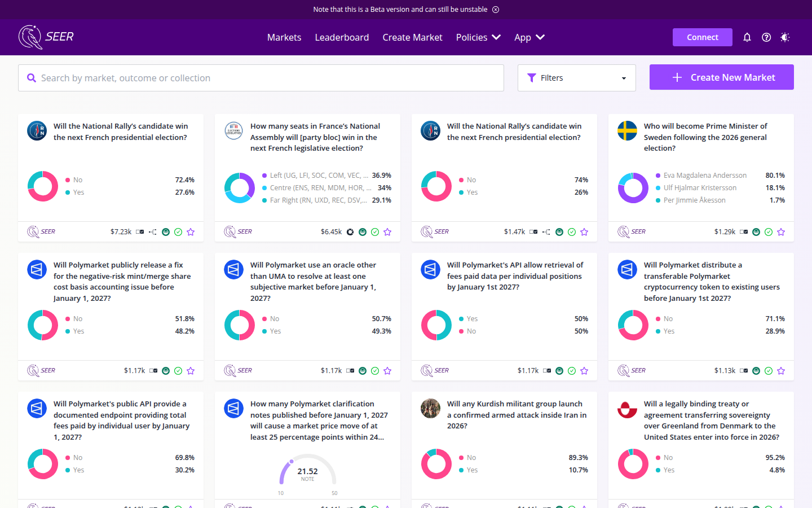This screenshot has height=508, width=812.
Task: Click the green network icon on $7.23k card
Action: (x=166, y=232)
